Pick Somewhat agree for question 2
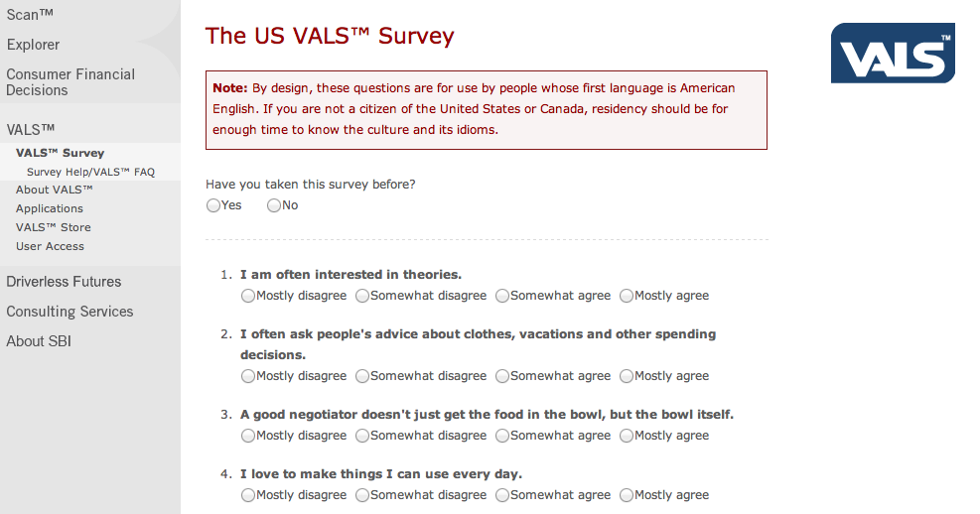This screenshot has height=514, width=980. [x=501, y=377]
